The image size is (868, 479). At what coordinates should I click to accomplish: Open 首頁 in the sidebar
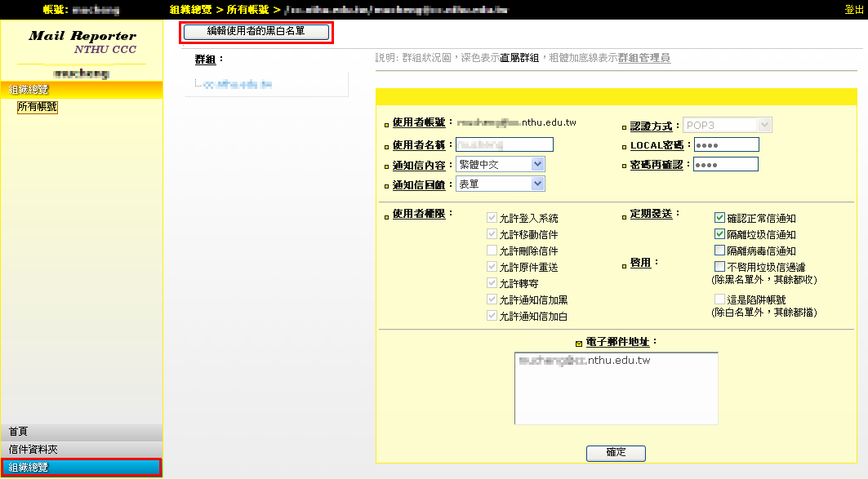(x=82, y=432)
